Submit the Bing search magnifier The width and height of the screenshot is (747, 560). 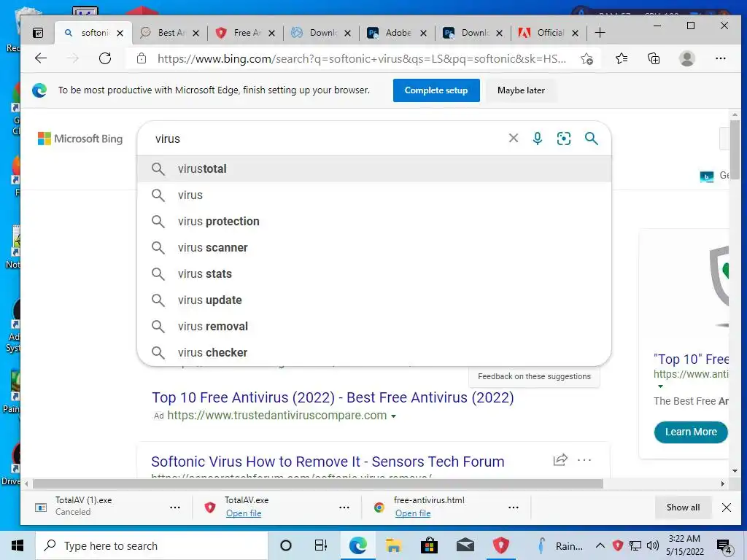pyautogui.click(x=591, y=138)
